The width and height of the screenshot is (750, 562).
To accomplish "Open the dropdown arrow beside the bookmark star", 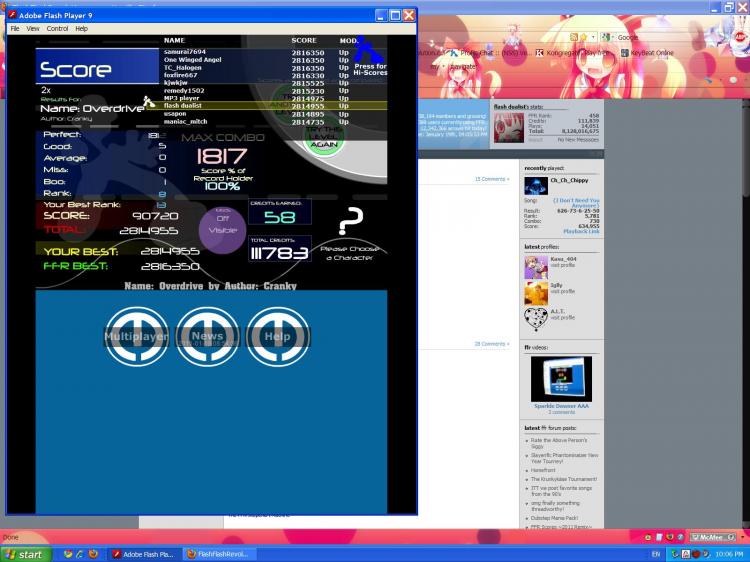I will [593, 37].
